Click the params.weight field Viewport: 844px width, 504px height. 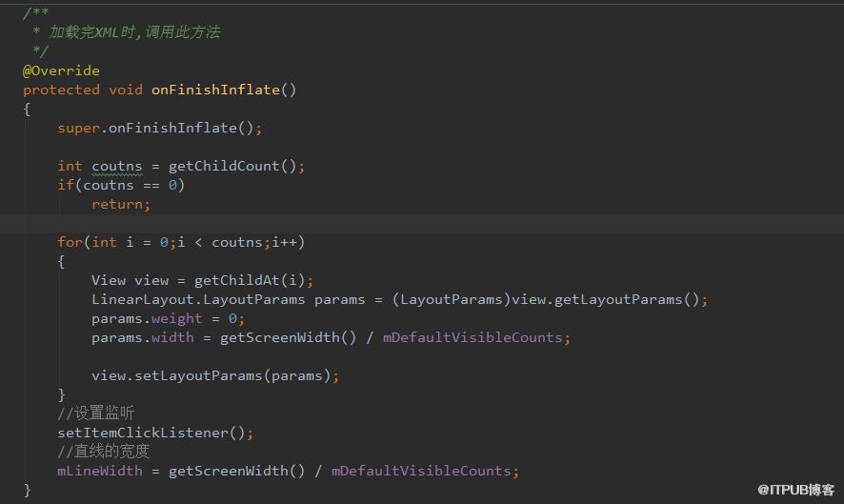coord(147,319)
